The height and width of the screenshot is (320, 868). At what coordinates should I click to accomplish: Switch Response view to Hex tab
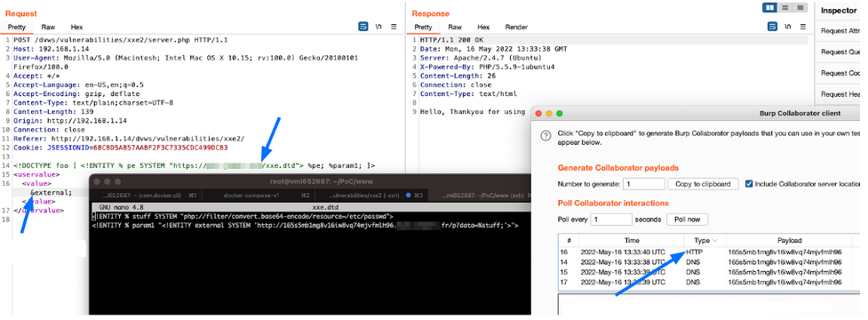(484, 28)
